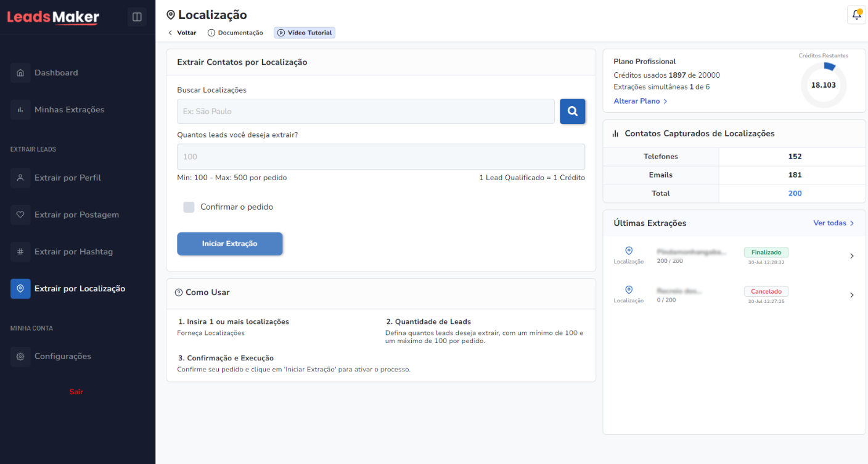Open Alterar Plano link
The height and width of the screenshot is (464, 868).
click(640, 101)
